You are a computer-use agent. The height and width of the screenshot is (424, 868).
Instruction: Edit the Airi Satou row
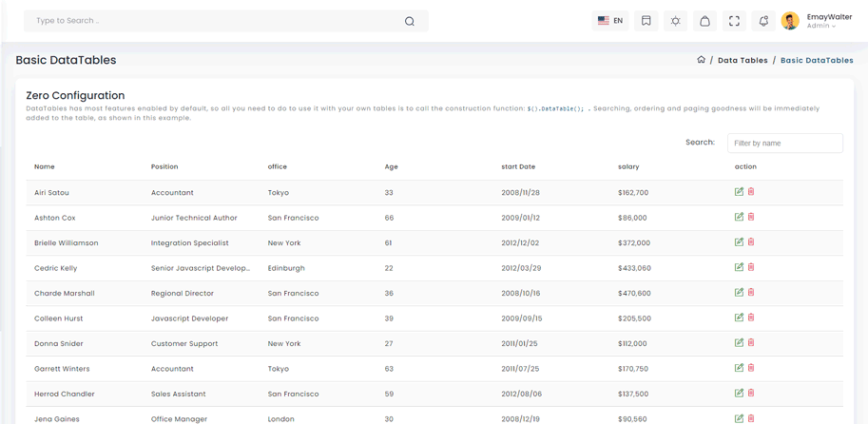(739, 192)
